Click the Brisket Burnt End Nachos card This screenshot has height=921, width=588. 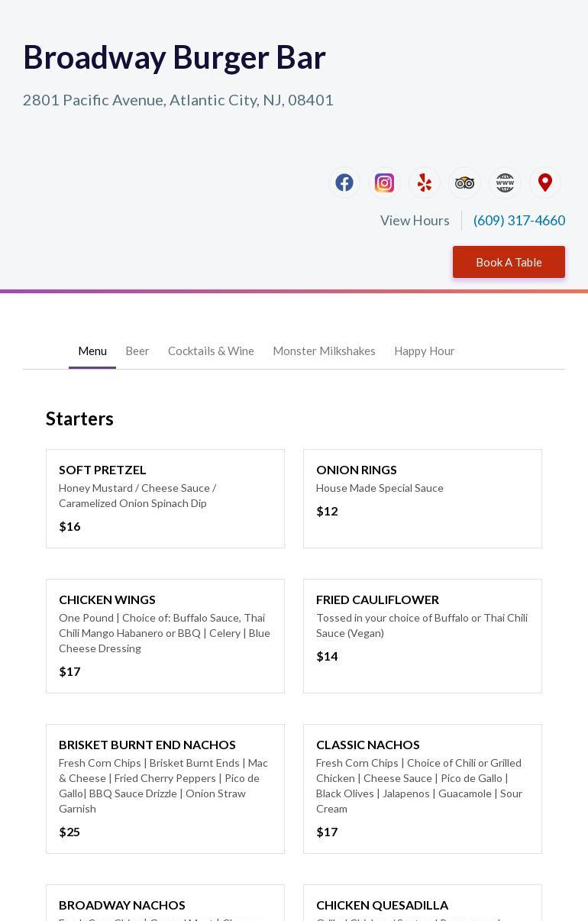[165, 789]
